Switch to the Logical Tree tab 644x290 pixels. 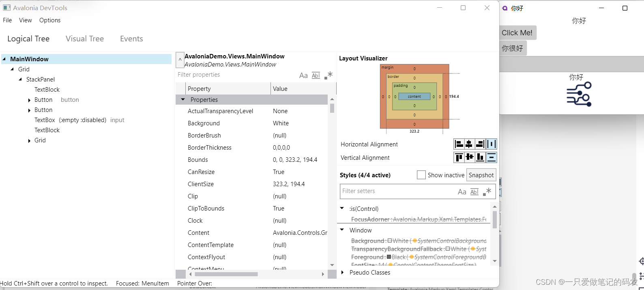point(28,39)
